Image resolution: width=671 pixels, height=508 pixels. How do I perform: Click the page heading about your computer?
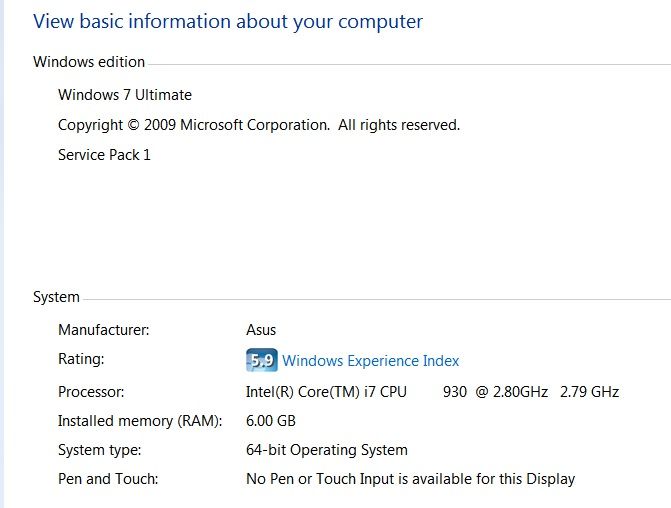pyautogui.click(x=228, y=22)
